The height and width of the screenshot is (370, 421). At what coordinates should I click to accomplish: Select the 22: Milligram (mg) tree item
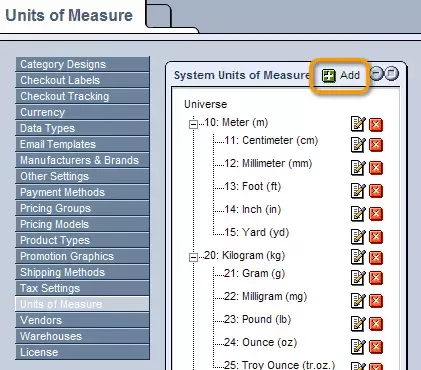266,297
